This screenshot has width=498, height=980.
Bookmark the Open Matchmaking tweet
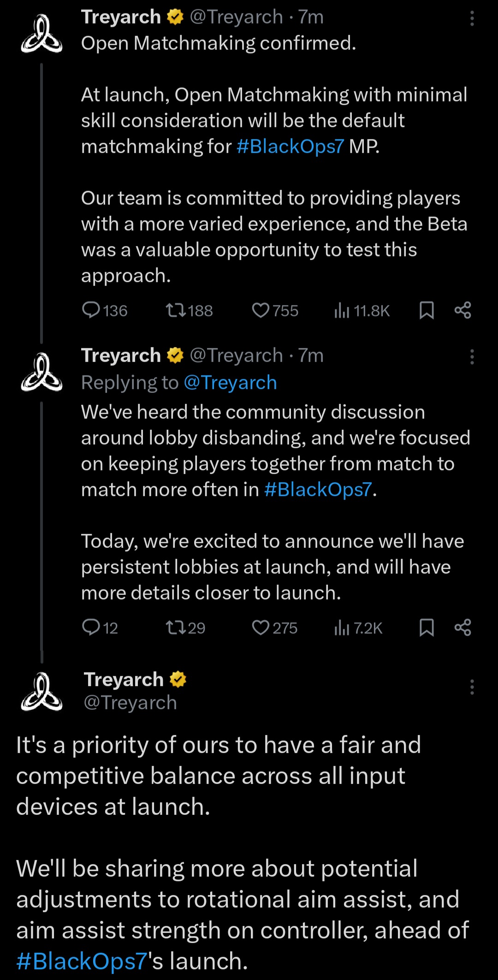click(427, 310)
